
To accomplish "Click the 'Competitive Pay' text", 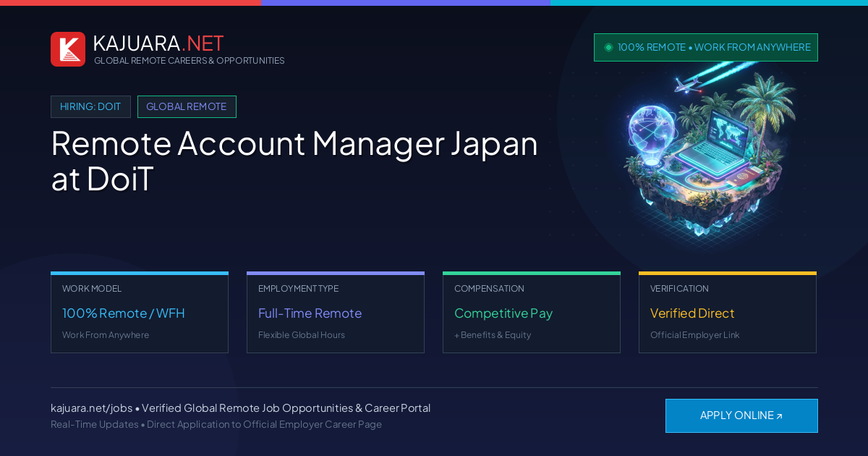I will (503, 313).
